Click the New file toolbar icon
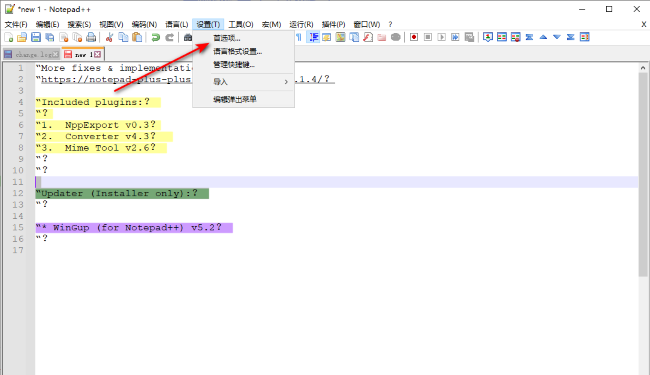The height and width of the screenshot is (375, 650). click(9, 37)
